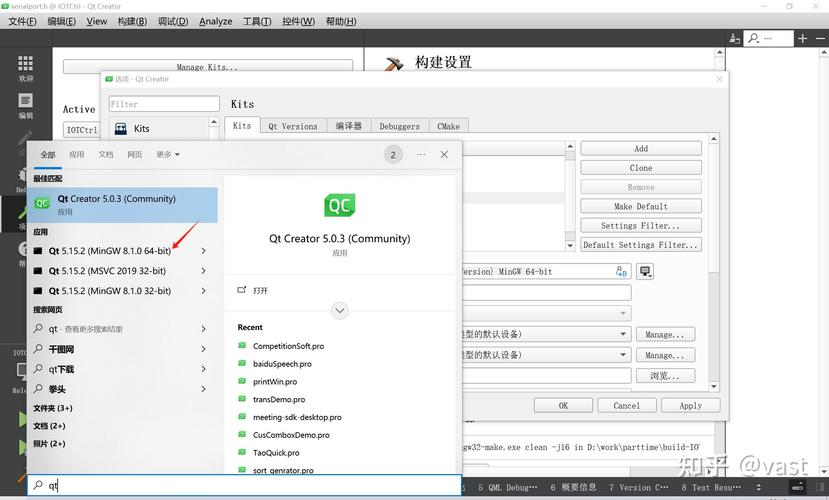Screen dimensions: 829x500
Task: Expand the 千图网 suggestion chevron
Action: pyautogui.click(x=204, y=349)
